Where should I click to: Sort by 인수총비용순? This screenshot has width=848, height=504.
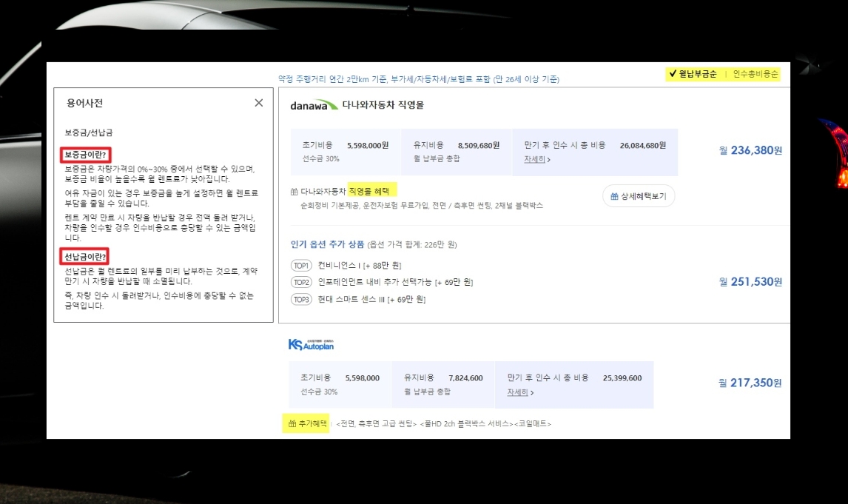point(755,74)
